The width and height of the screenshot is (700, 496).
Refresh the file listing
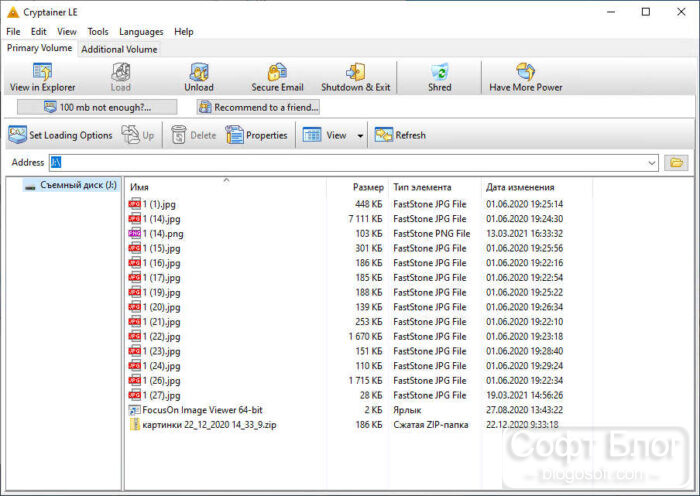pyautogui.click(x=400, y=135)
